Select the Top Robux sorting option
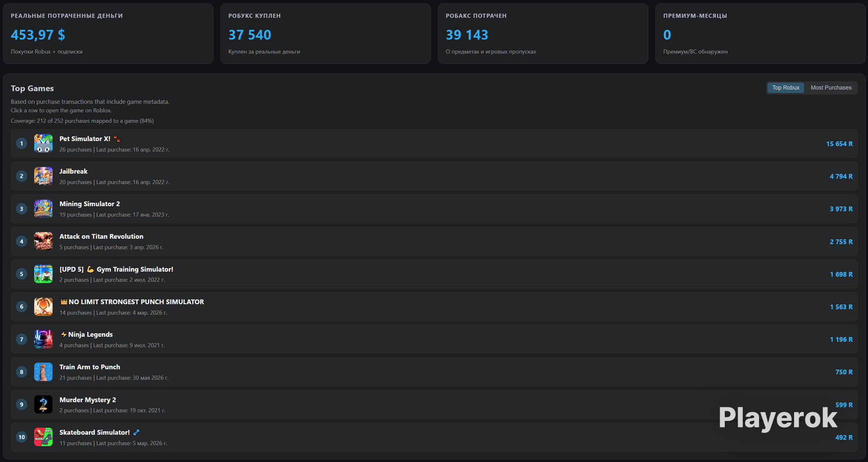 [785, 88]
